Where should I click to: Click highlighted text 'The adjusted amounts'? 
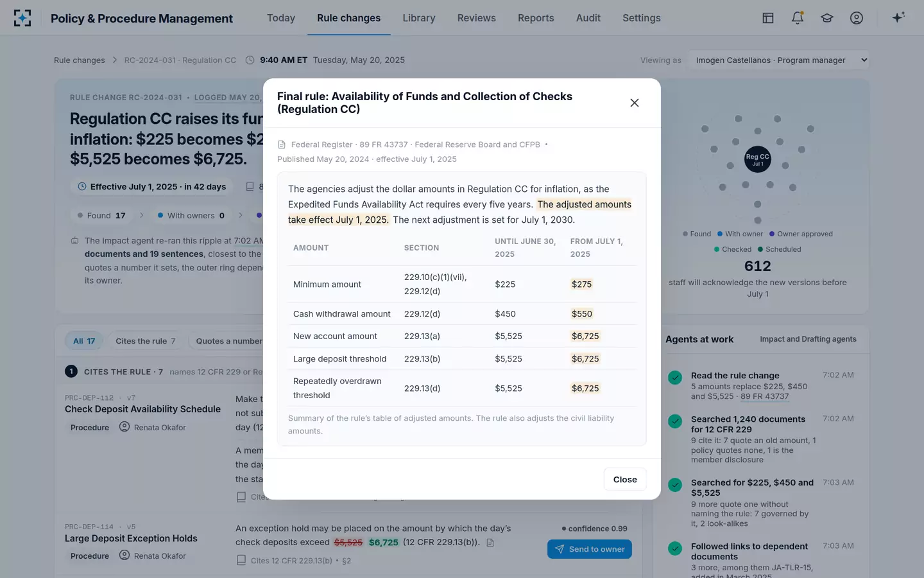click(x=585, y=204)
